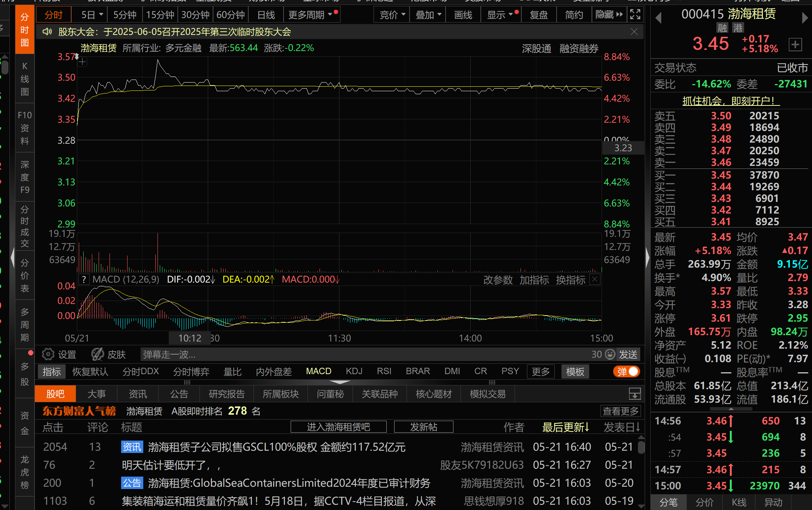Switch to 日线 daily chart
This screenshot has width=812, height=510.
coord(266,15)
